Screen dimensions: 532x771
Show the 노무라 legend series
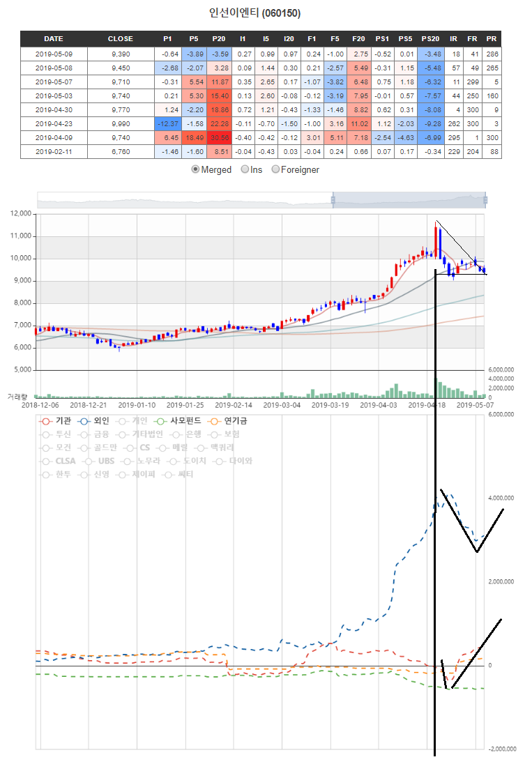tap(141, 461)
